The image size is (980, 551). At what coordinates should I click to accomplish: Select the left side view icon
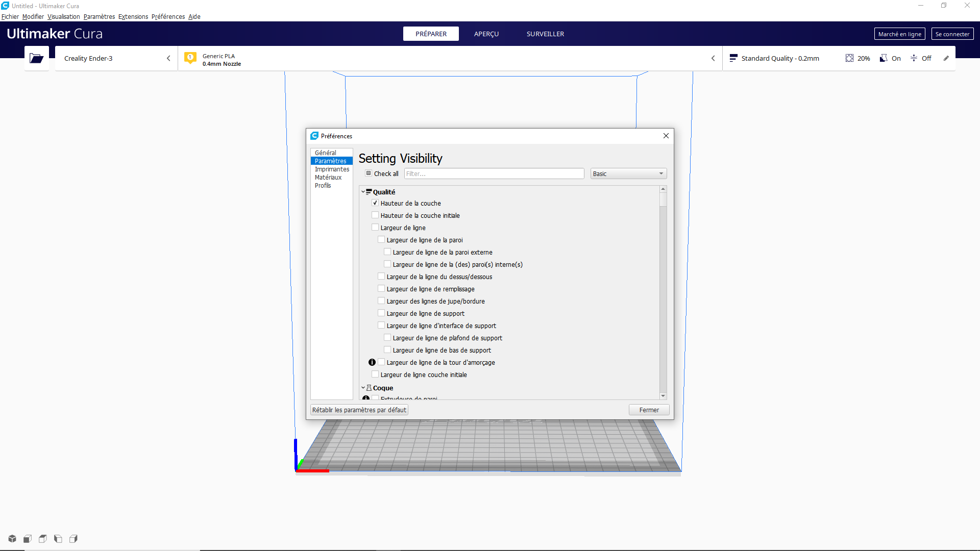pyautogui.click(x=58, y=539)
